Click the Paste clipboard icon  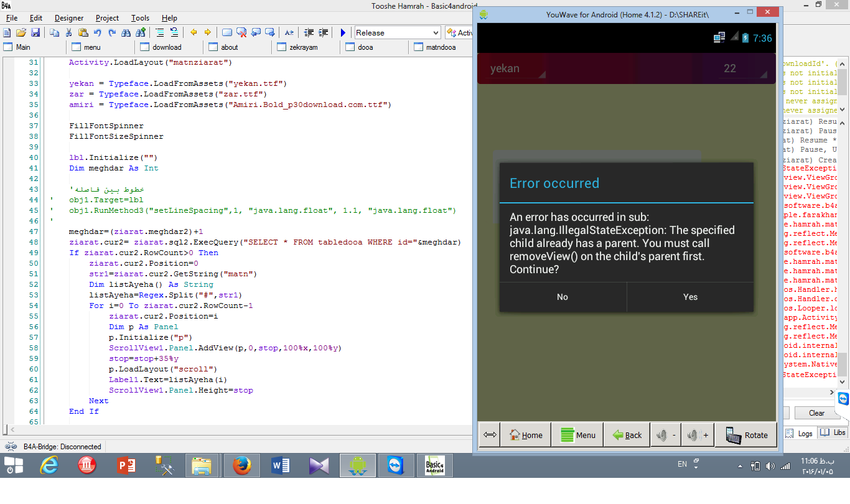click(83, 32)
